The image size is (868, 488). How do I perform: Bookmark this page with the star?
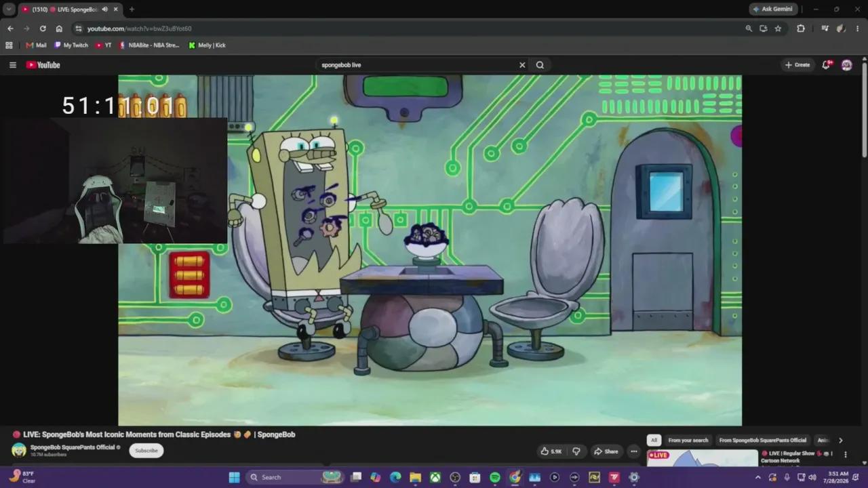coord(778,28)
